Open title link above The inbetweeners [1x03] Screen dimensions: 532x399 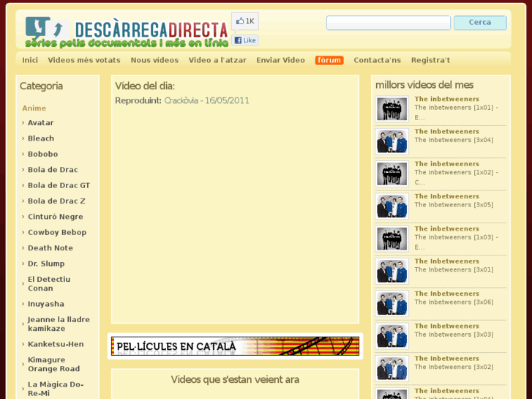coord(447,228)
